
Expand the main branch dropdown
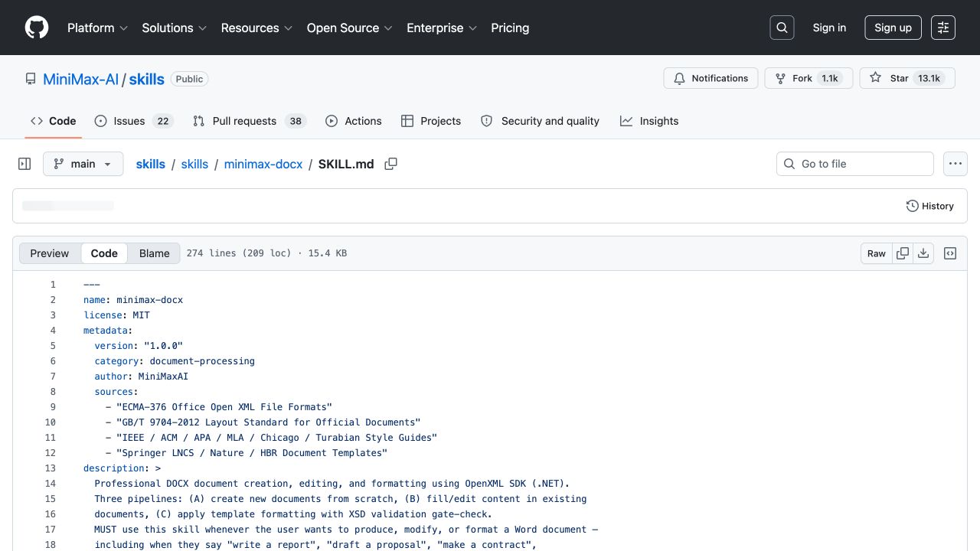pyautogui.click(x=83, y=164)
